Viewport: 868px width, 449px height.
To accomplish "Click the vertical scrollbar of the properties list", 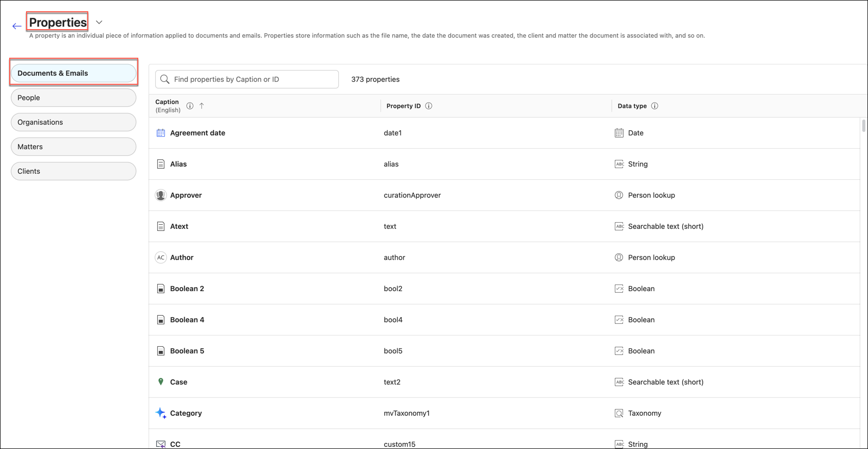I will [x=863, y=126].
